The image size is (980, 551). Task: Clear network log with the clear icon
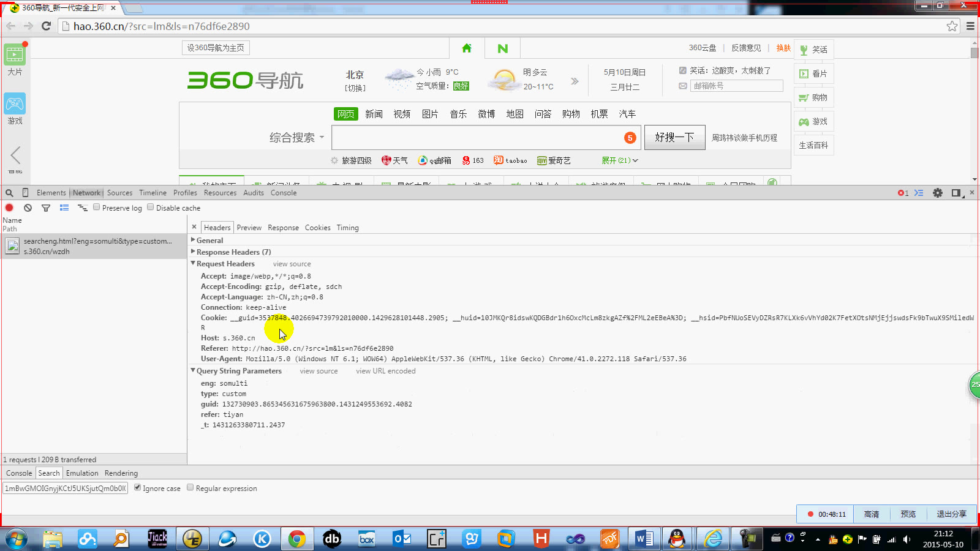28,208
